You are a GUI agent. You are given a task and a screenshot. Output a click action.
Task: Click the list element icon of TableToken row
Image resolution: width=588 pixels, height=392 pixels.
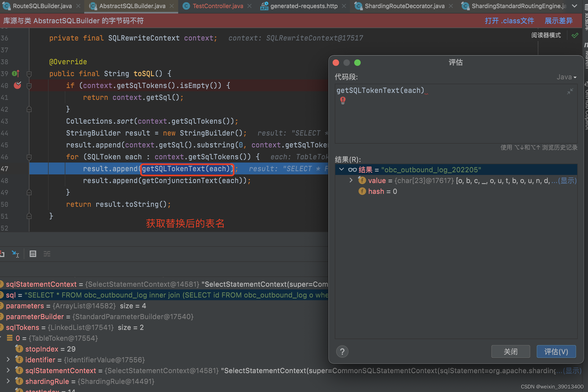point(10,338)
